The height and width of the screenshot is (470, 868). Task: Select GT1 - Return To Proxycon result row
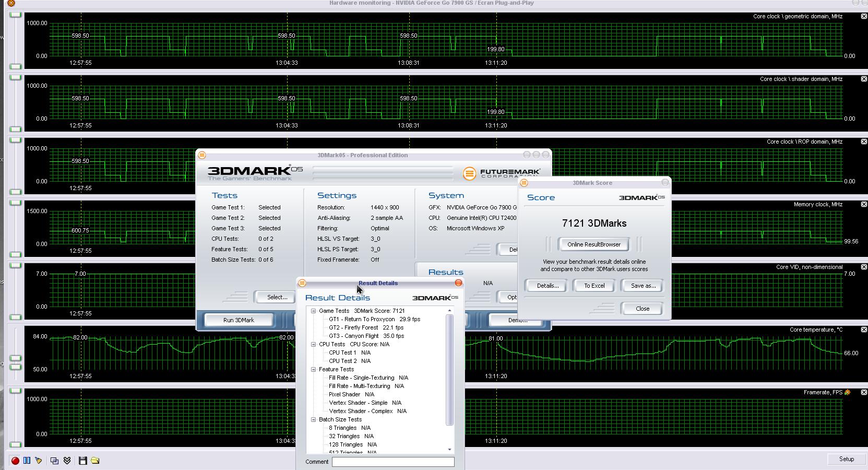point(374,319)
